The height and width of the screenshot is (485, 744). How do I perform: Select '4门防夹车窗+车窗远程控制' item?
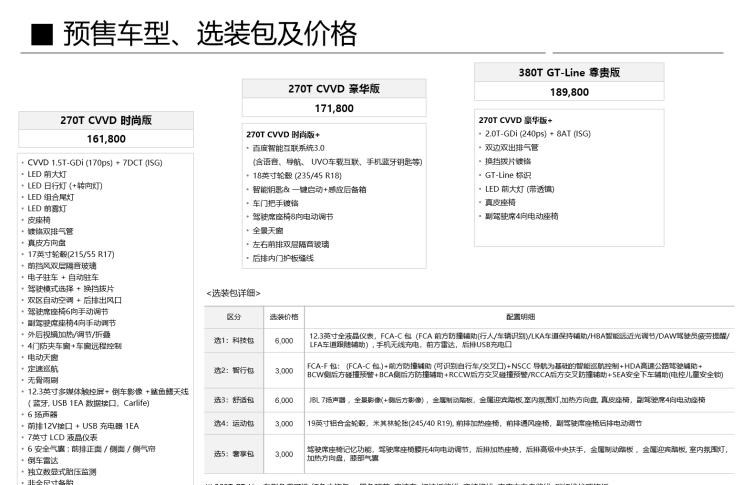[x=74, y=346]
